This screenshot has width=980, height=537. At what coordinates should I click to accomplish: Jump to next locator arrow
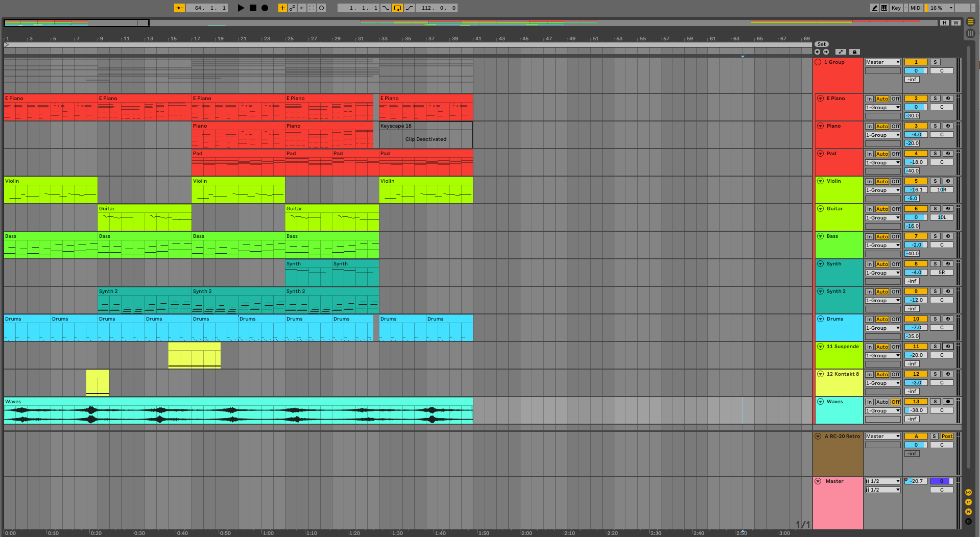(826, 52)
